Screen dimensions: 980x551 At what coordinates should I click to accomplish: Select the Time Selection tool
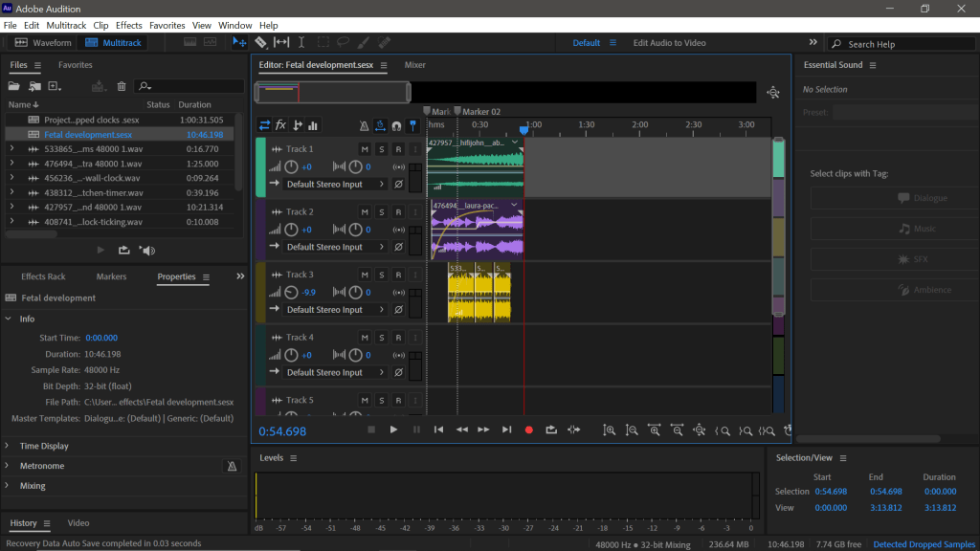coord(301,43)
